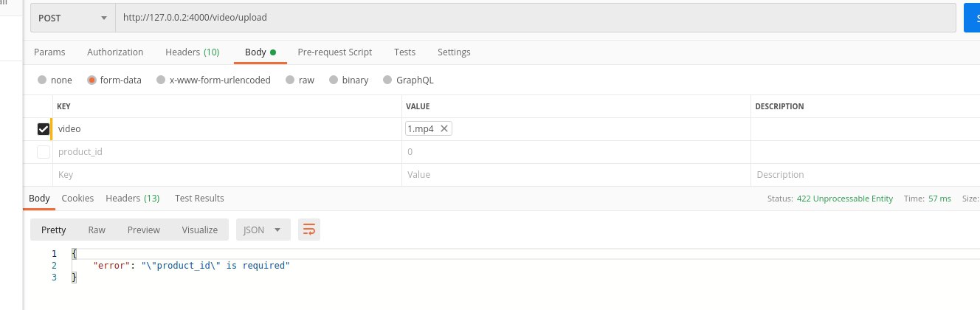
Task: Go to the Pre-request Script tab
Action: [334, 52]
